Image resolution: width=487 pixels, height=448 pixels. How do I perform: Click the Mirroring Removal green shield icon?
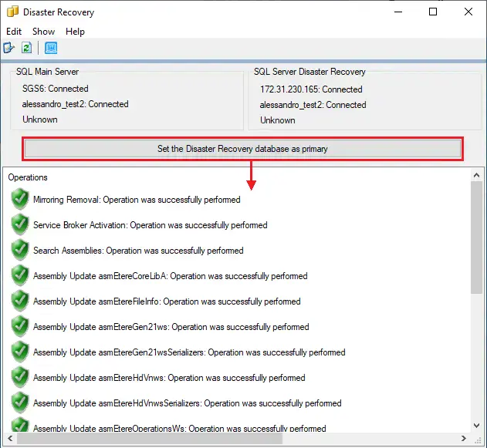coord(20,200)
